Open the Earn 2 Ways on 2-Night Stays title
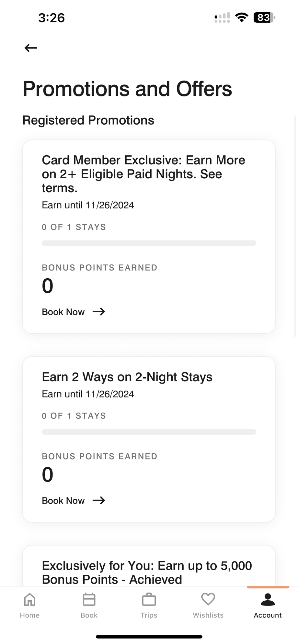 [127, 377]
